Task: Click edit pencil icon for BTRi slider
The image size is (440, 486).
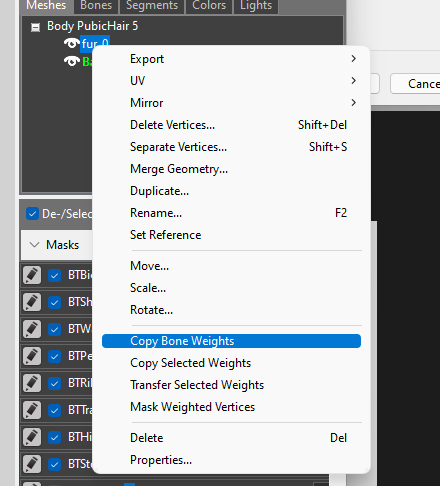Action: 32,383
